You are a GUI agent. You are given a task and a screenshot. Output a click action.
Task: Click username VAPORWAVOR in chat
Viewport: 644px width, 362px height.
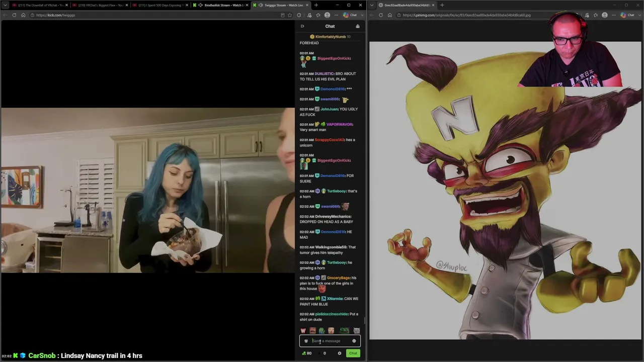click(340, 124)
